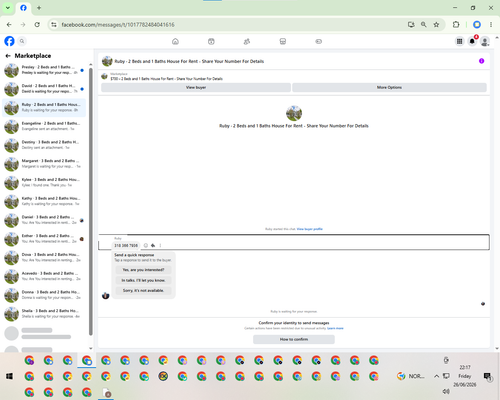Open Margaret's conversation in the list

(44, 164)
